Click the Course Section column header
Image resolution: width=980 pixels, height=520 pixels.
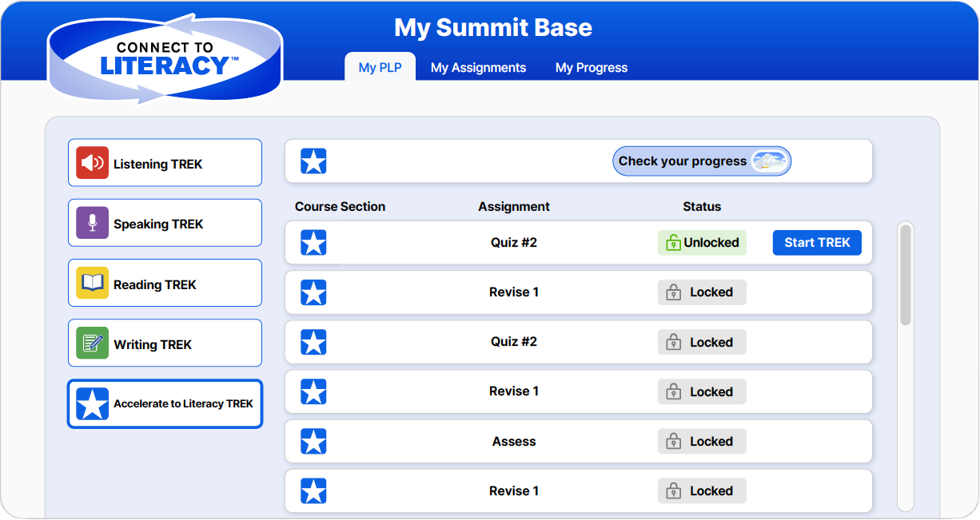click(x=341, y=207)
